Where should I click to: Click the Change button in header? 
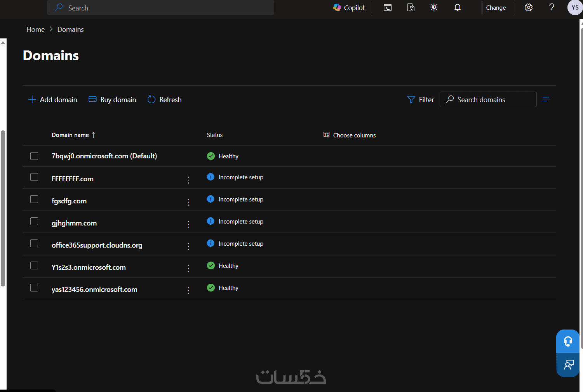[496, 8]
